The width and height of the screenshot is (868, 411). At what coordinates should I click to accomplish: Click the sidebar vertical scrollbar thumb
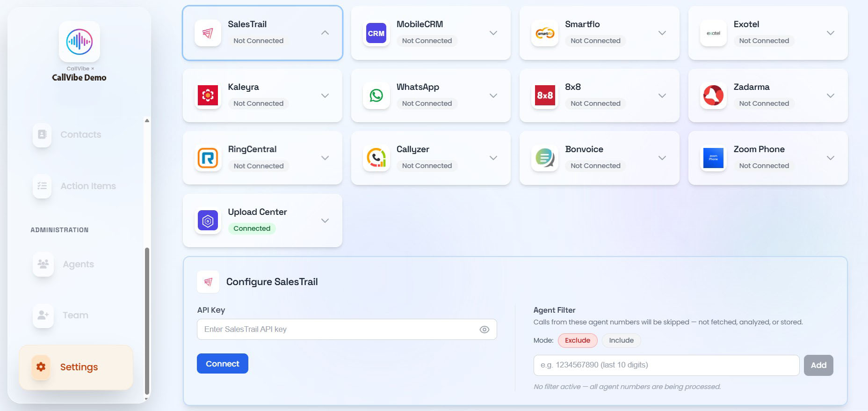pyautogui.click(x=147, y=321)
